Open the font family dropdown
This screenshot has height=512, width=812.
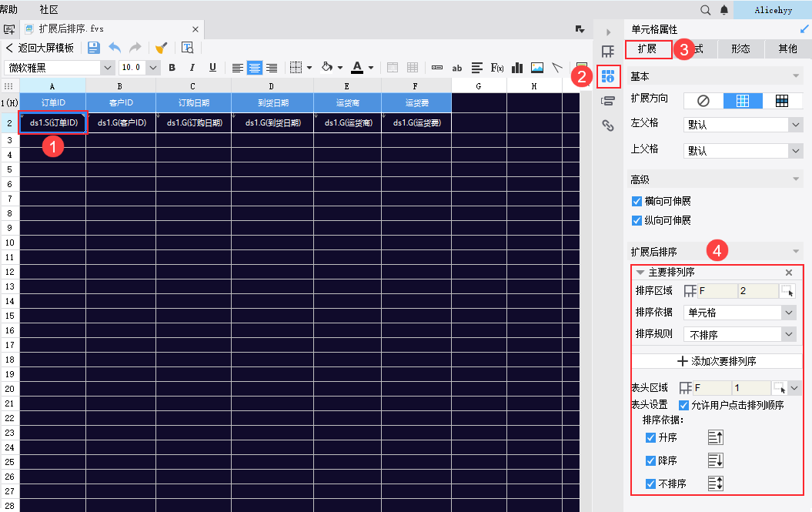click(107, 68)
